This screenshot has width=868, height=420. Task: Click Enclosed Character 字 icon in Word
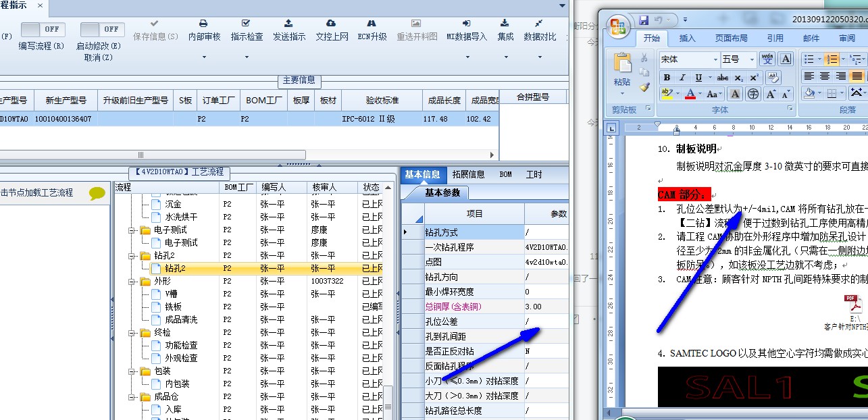click(753, 94)
